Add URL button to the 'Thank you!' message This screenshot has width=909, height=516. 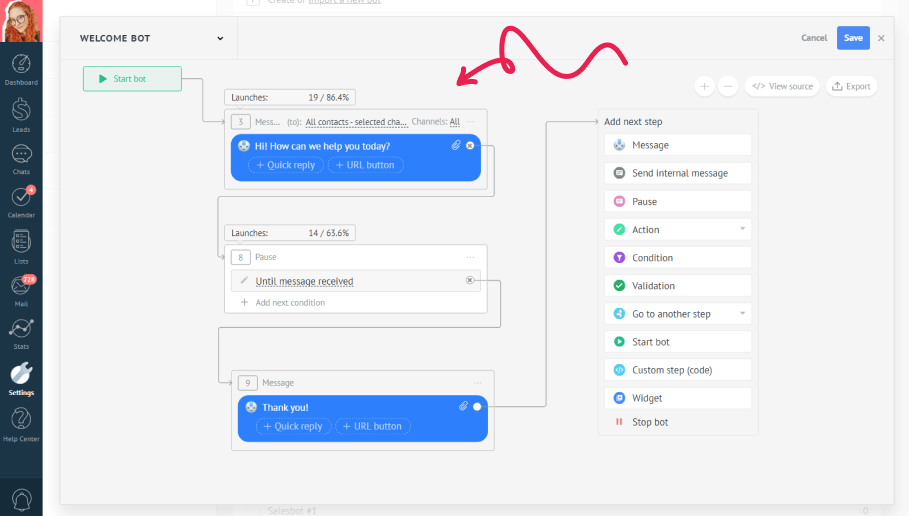[373, 426]
